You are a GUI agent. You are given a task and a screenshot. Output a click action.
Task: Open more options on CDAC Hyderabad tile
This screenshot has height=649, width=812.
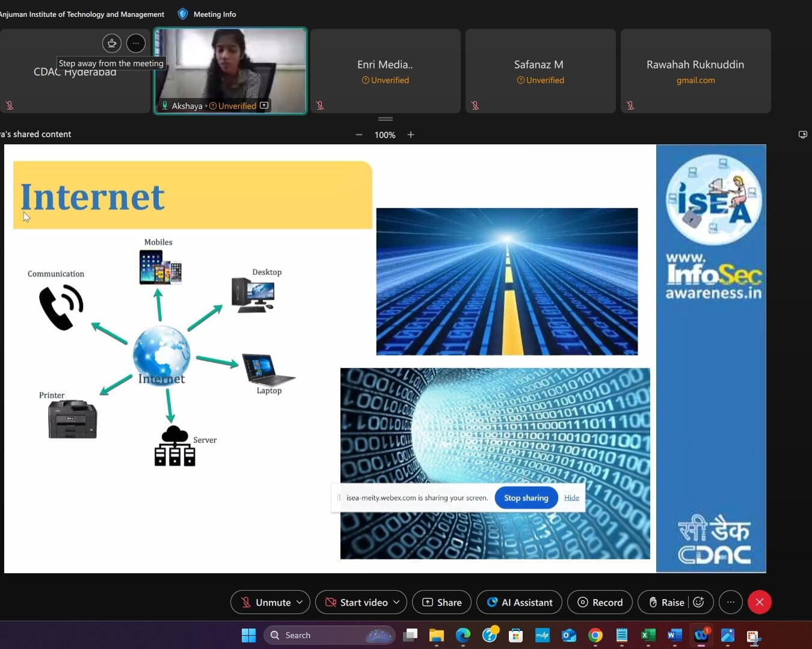point(136,43)
